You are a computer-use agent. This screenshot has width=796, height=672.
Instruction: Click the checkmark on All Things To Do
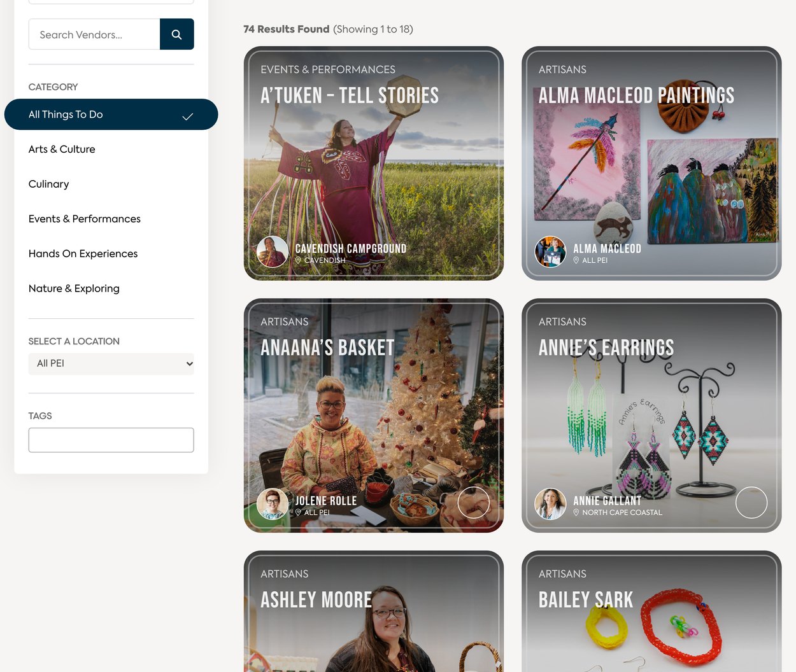point(188,116)
